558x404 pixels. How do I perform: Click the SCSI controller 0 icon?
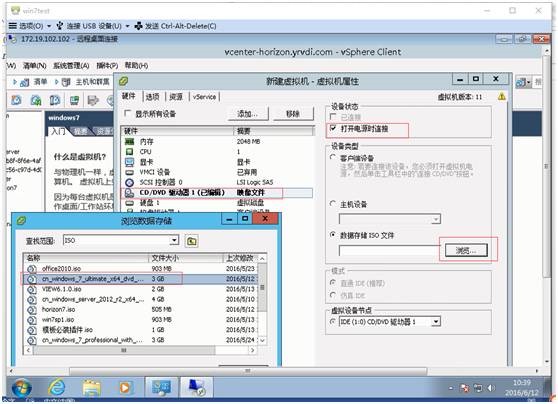coord(130,183)
